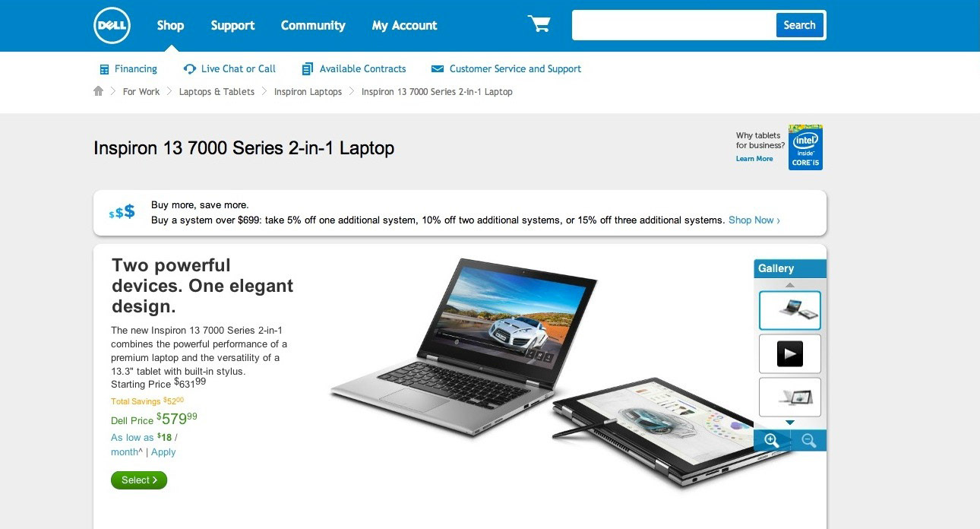Click the Dell logo
This screenshot has height=529, width=980.
tap(112, 26)
